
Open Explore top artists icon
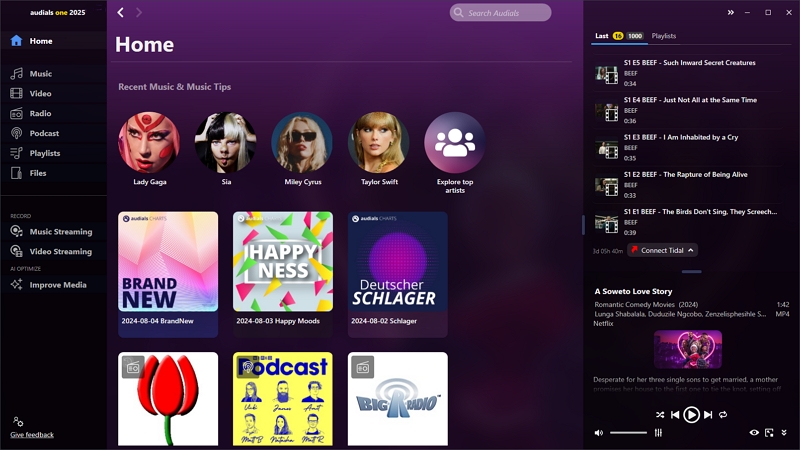(x=455, y=142)
